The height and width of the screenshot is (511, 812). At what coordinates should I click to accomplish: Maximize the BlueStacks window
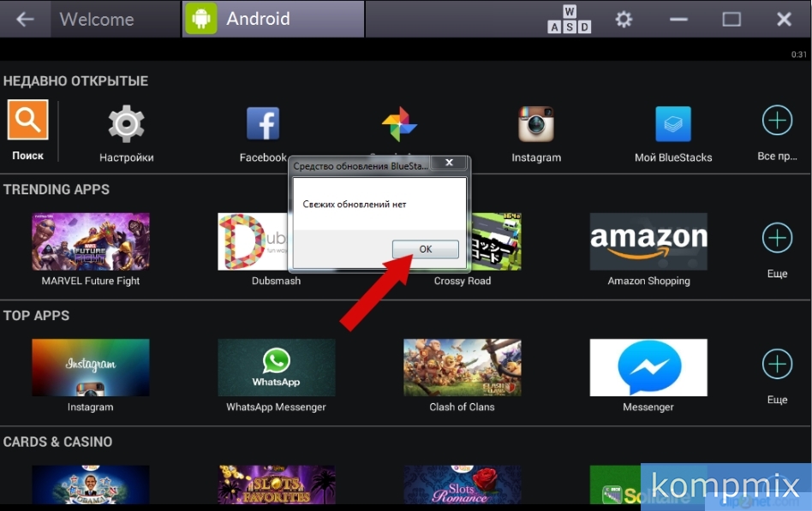click(731, 20)
